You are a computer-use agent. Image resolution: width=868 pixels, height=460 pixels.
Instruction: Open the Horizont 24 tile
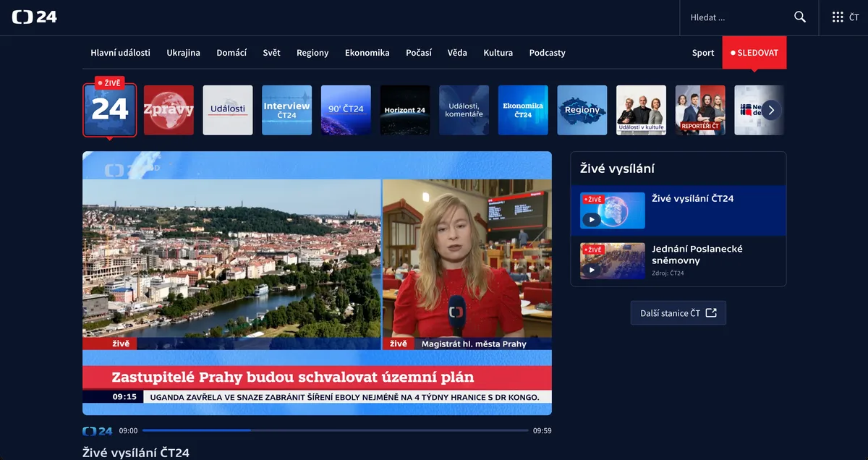(405, 110)
